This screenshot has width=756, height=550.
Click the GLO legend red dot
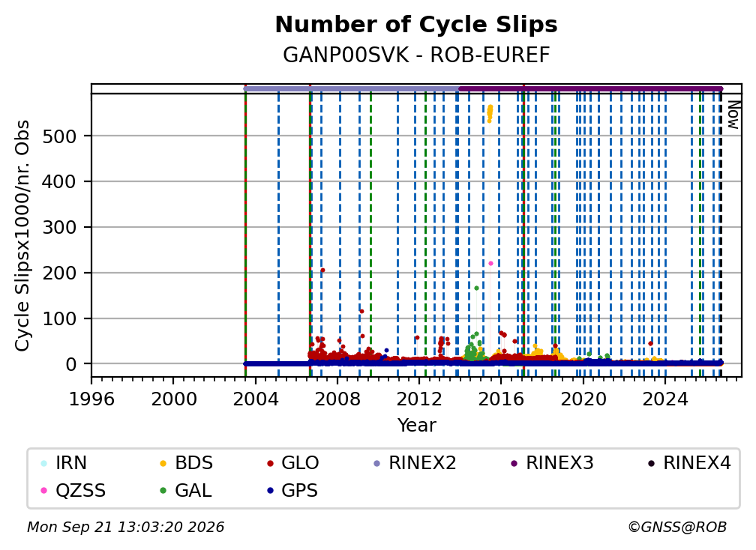(x=270, y=463)
